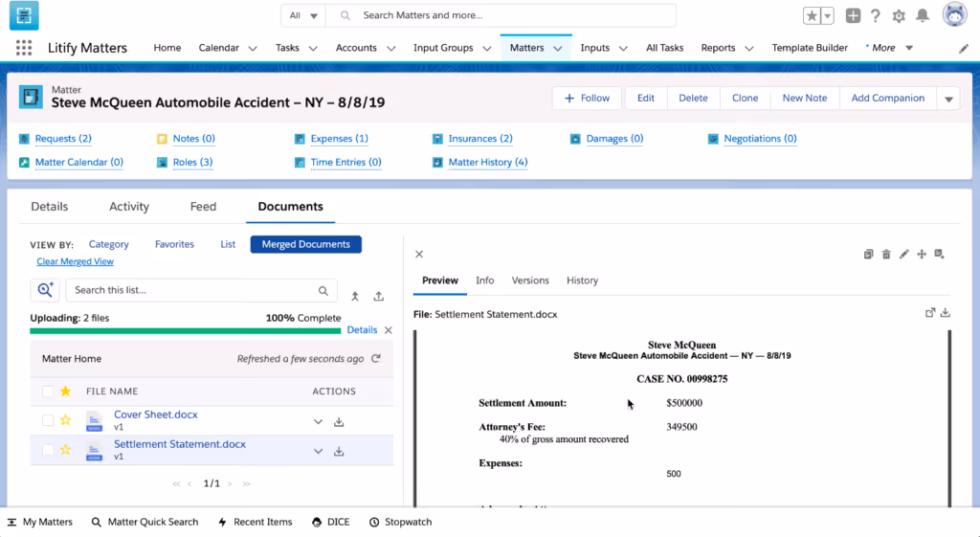Expand the Calendar nav dropdown chevron
The width and height of the screenshot is (980, 537).
tap(253, 48)
